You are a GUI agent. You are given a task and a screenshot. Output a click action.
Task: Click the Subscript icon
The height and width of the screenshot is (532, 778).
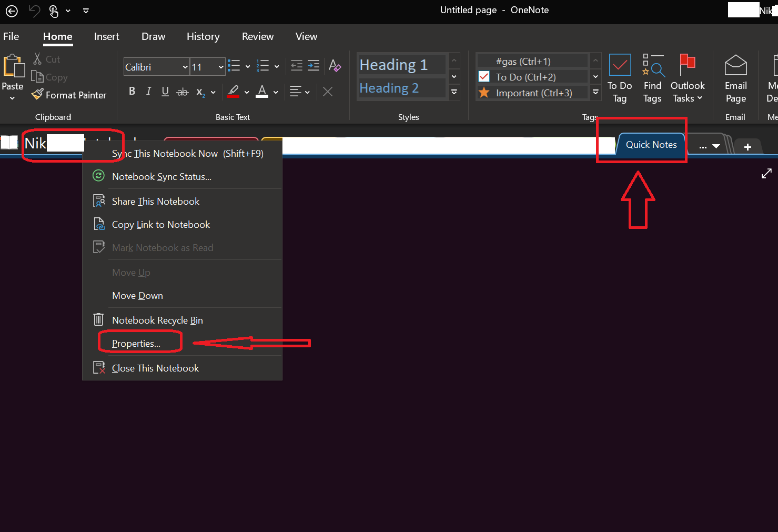(200, 92)
